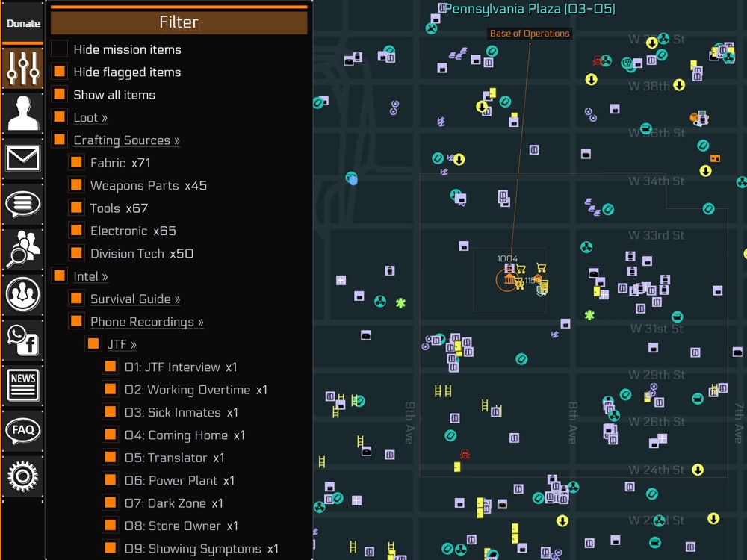This screenshot has width=747, height=560.
Task: Click the Filter panel header
Action: tap(179, 22)
